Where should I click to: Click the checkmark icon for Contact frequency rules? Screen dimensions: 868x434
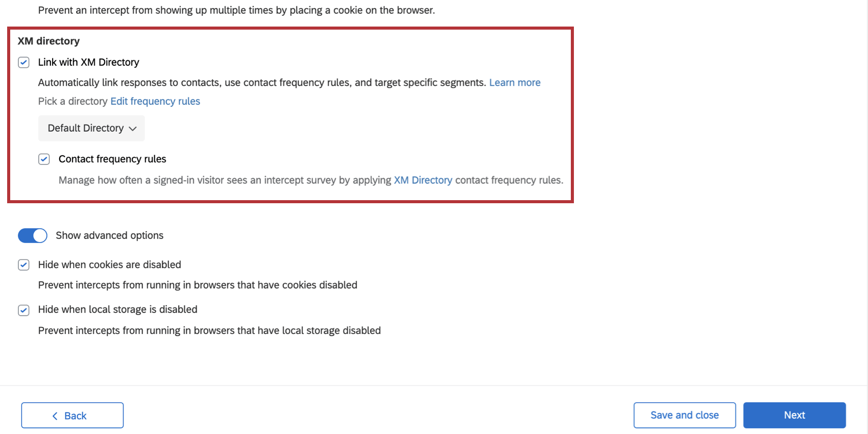click(x=44, y=159)
